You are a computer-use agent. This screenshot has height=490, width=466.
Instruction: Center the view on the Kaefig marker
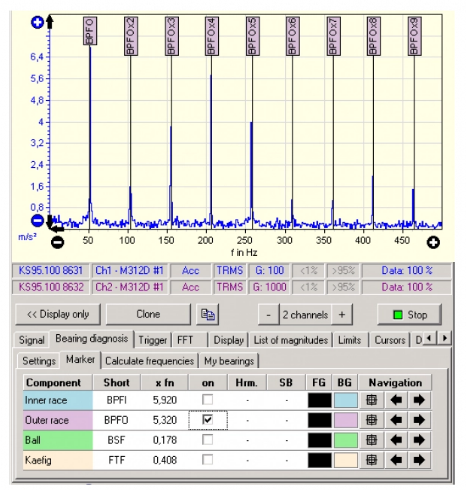pos(371,460)
